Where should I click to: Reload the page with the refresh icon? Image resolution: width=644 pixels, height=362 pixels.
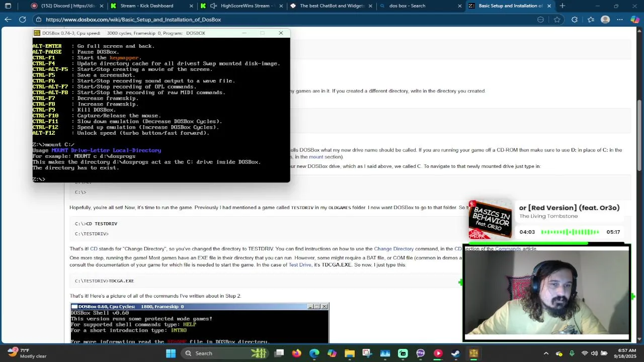coord(23,20)
